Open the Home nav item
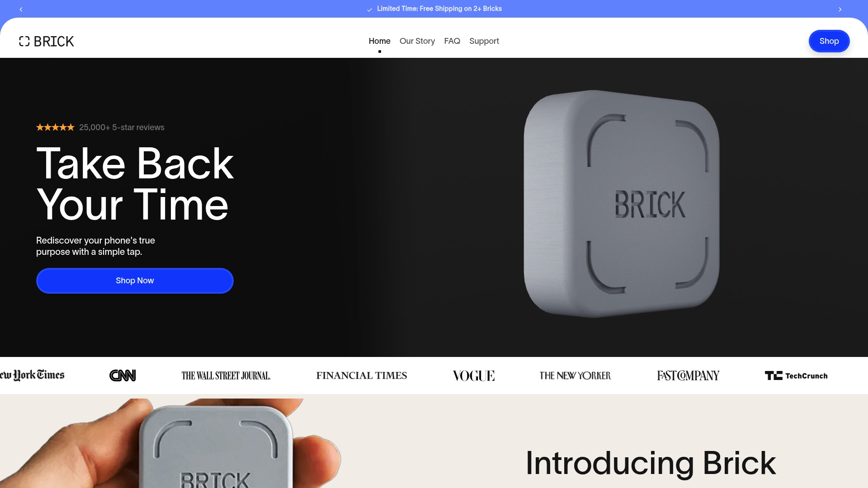 click(379, 41)
